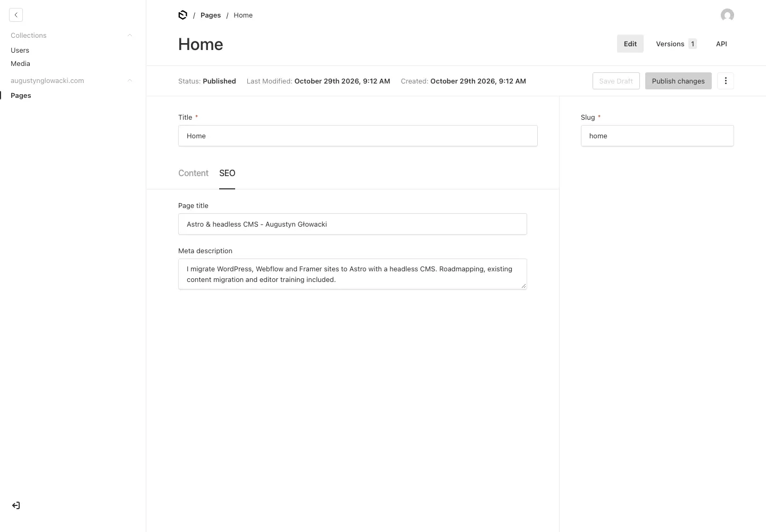The width and height of the screenshot is (766, 532).
Task: Click the Save Draft button
Action: click(616, 81)
